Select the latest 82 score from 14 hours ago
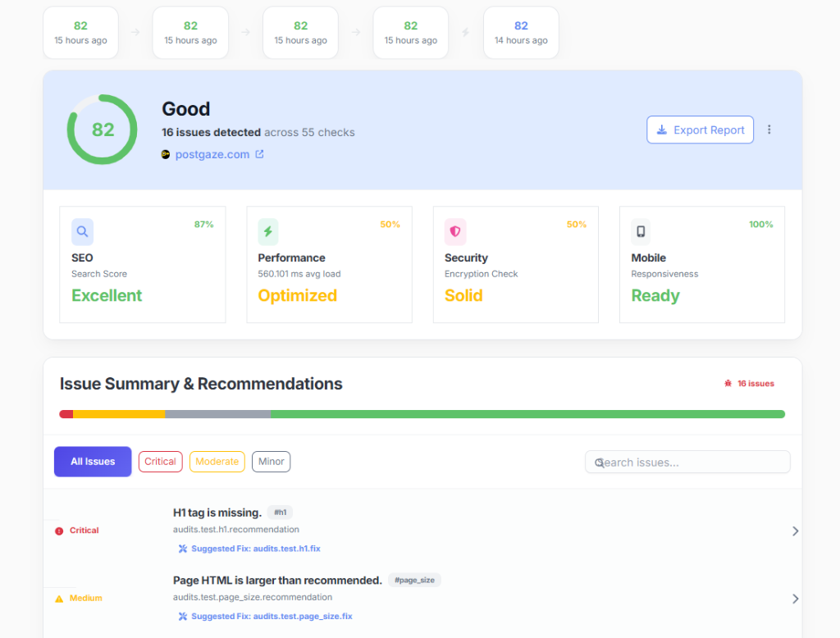Image resolution: width=840 pixels, height=638 pixels. pyautogui.click(x=521, y=33)
